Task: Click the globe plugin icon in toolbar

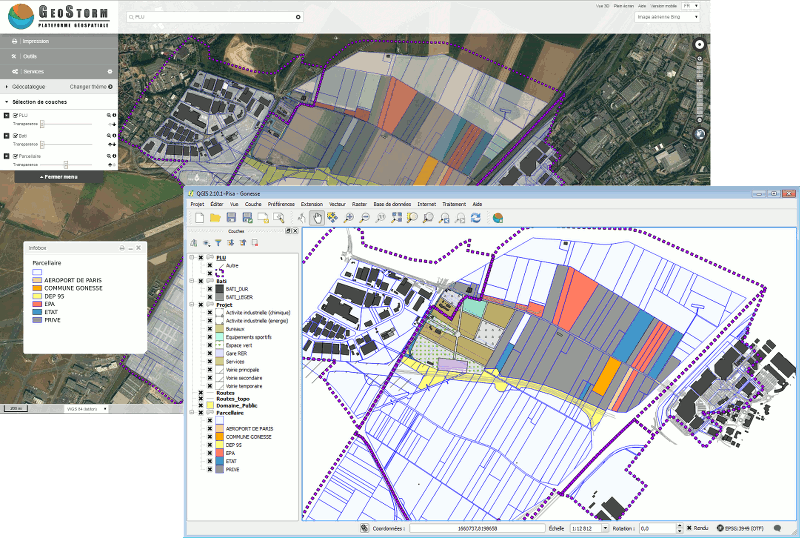Action: [x=498, y=218]
